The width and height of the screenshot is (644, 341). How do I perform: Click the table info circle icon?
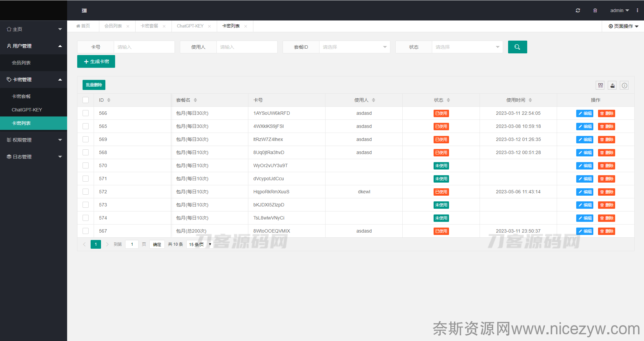[625, 86]
